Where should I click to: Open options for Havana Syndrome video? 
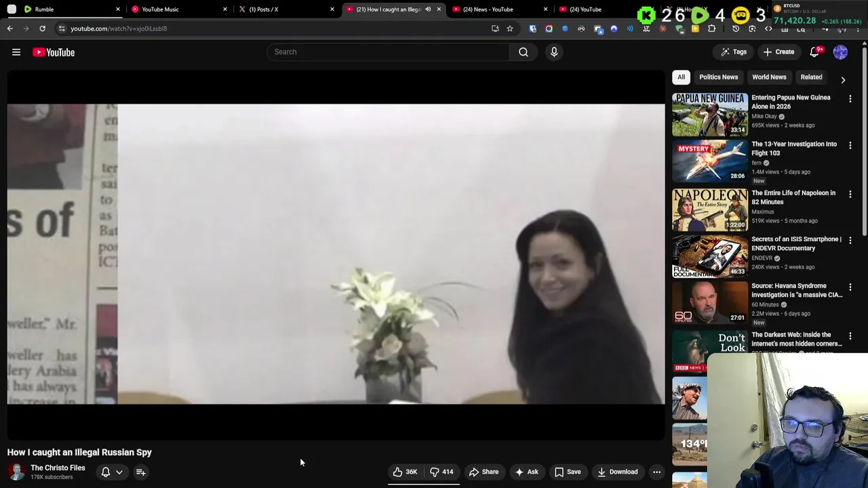850,287
